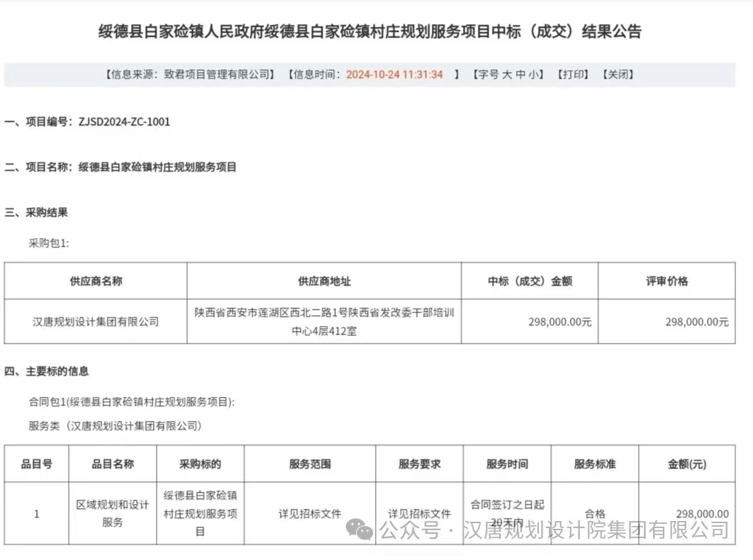Screen dimensions: 753x560
Task: Click the 打印 print link
Action: click(572, 74)
